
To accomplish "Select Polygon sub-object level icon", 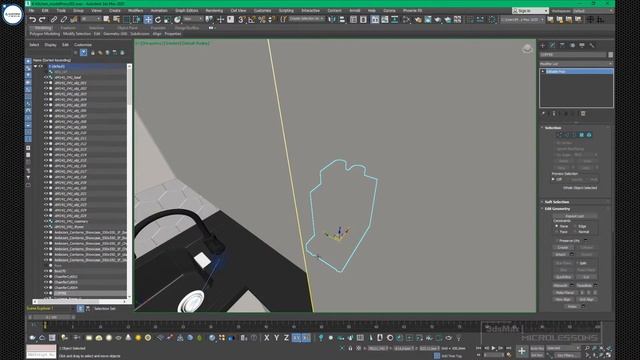I will click(582, 135).
